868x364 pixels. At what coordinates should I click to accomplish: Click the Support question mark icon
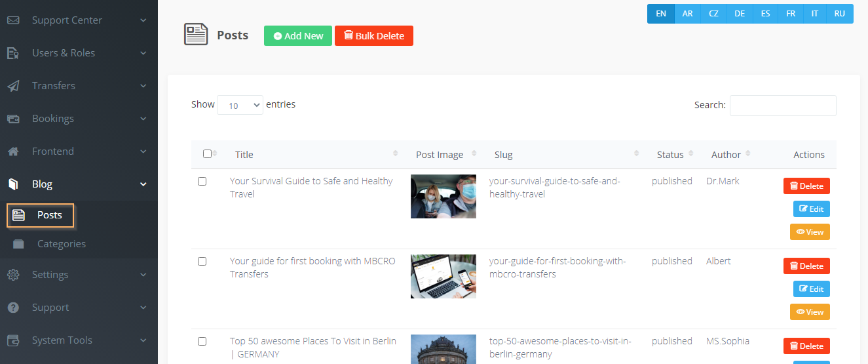coord(13,308)
